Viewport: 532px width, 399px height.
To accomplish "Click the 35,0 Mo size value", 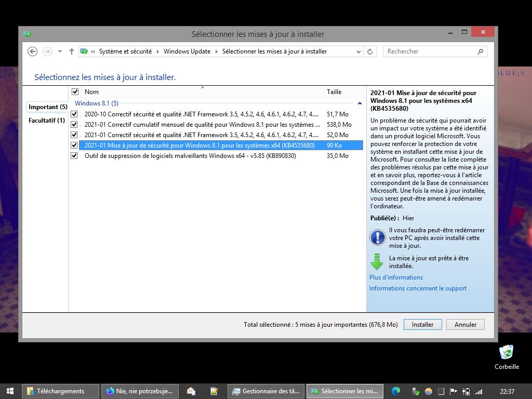I will point(338,156).
